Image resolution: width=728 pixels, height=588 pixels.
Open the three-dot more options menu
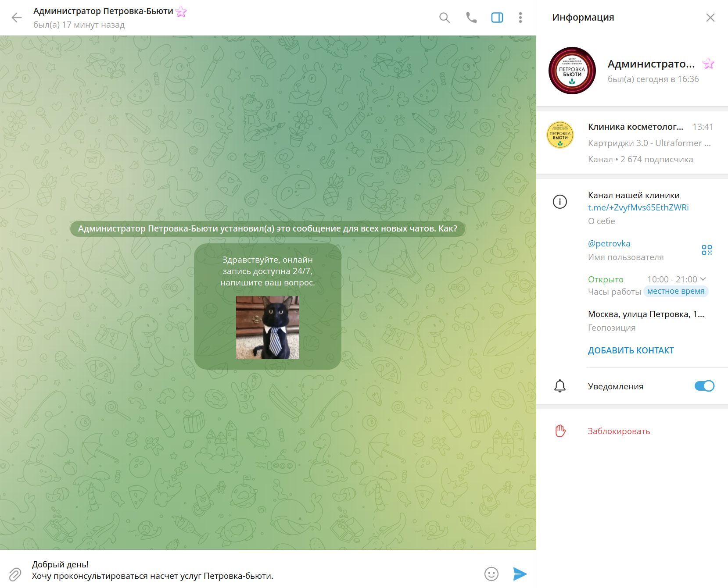pos(520,18)
